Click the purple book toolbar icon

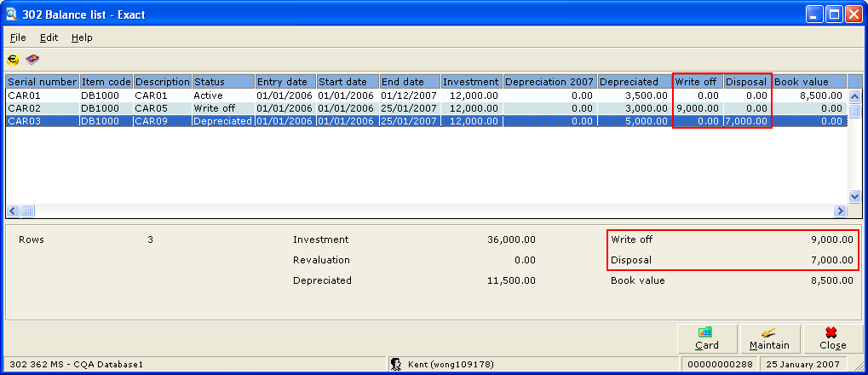[32, 60]
